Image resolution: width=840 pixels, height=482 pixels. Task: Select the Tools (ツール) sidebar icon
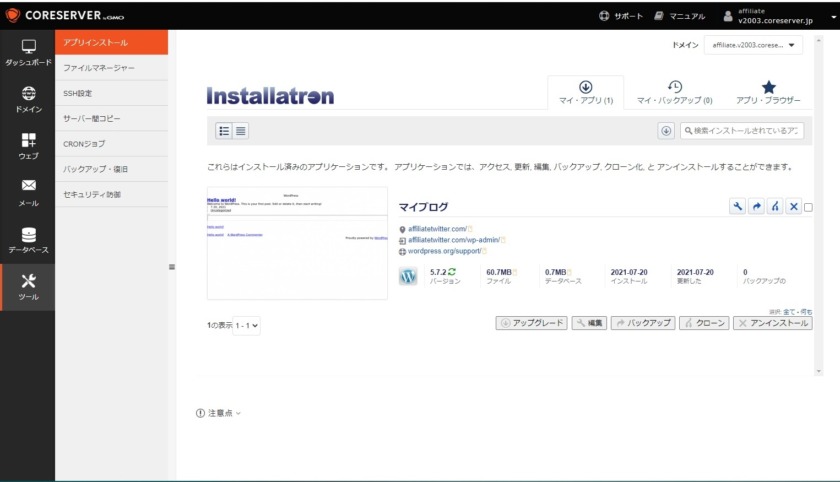(28, 287)
